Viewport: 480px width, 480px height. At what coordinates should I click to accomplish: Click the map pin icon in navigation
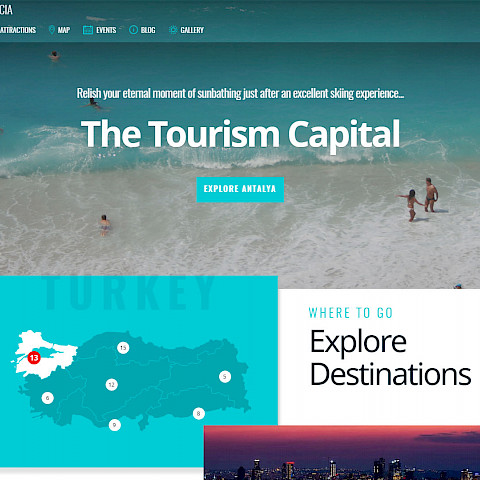click(x=52, y=30)
